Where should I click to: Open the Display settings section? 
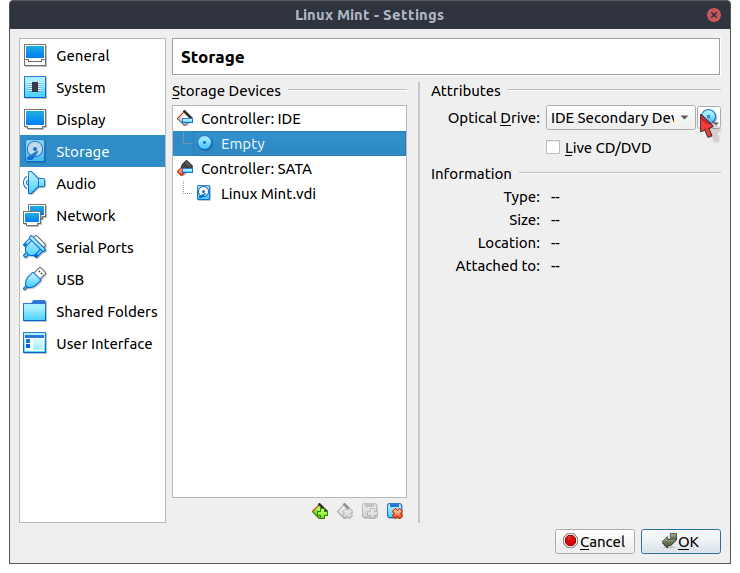(x=80, y=120)
